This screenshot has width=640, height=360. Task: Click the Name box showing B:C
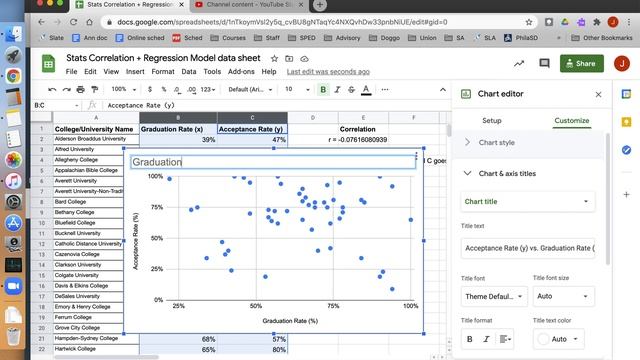(57, 105)
